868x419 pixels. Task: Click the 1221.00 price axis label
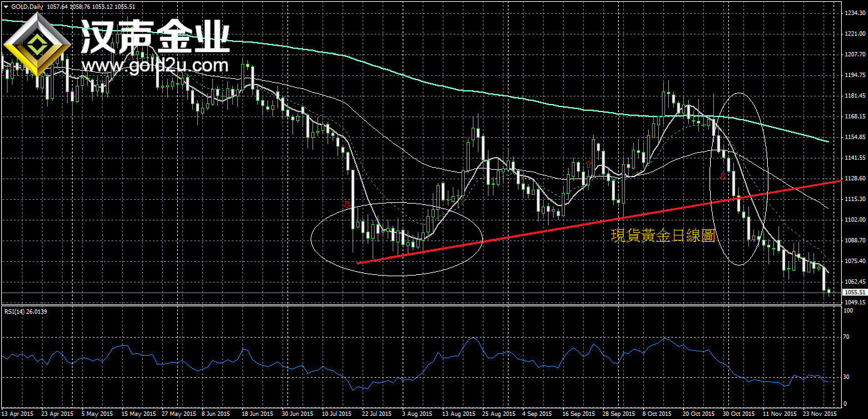coord(855,34)
